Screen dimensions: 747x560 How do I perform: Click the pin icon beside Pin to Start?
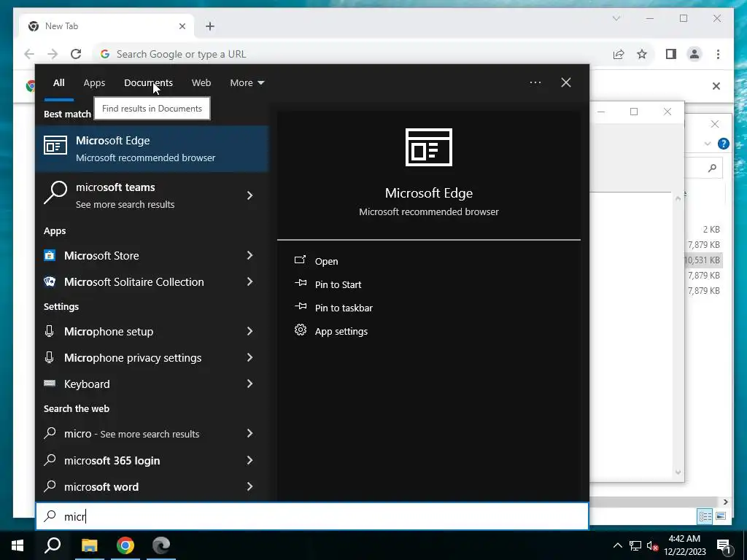click(x=300, y=284)
